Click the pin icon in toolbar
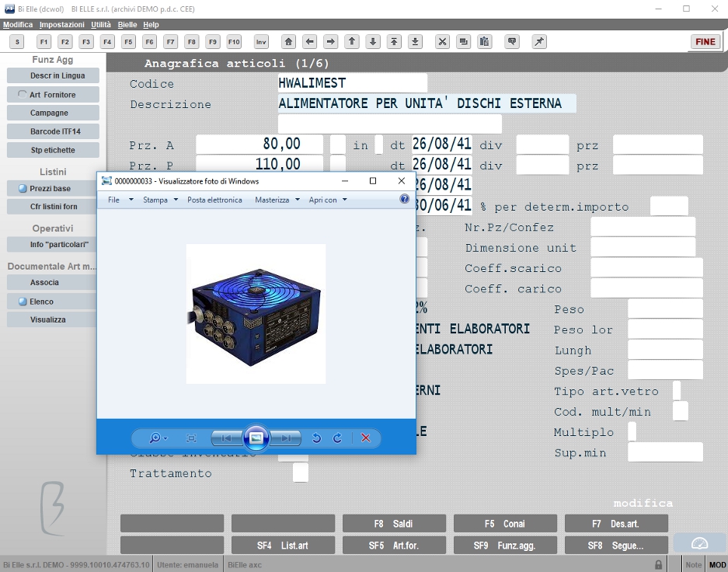This screenshot has height=572, width=728. tap(539, 42)
